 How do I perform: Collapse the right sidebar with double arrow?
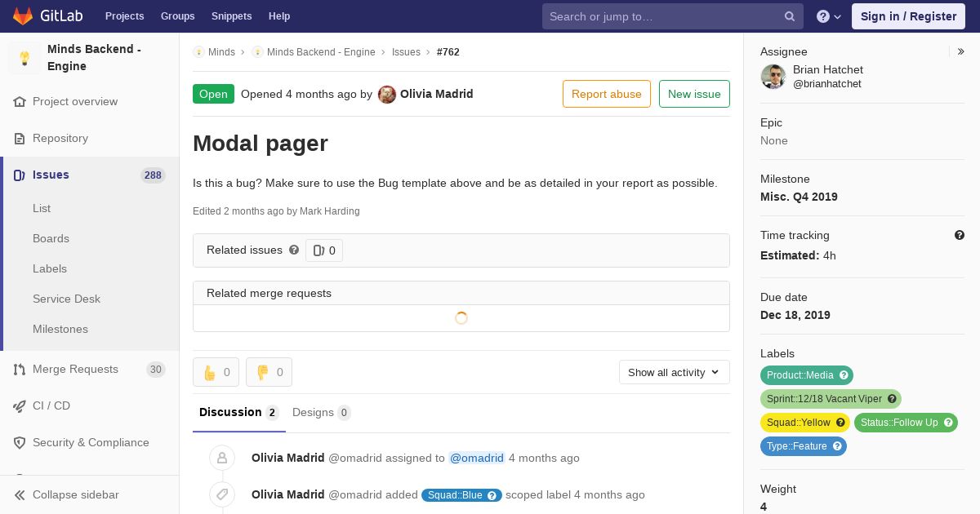pyautogui.click(x=961, y=51)
